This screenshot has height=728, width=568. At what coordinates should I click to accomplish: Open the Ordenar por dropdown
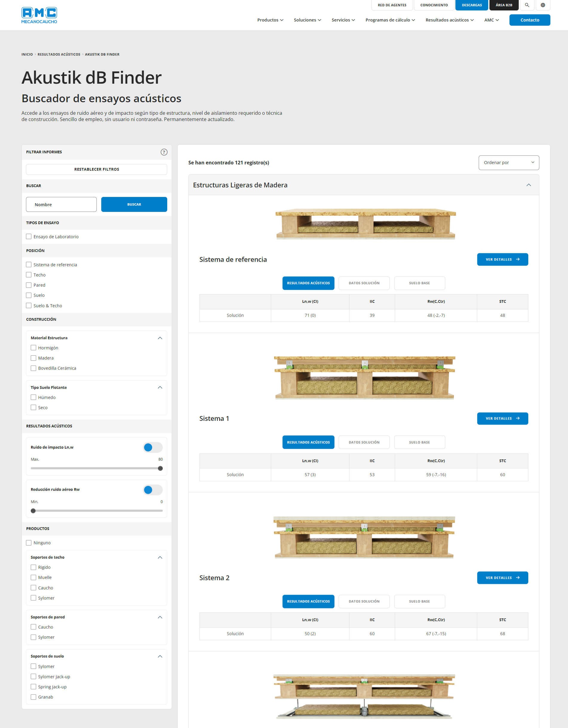509,163
